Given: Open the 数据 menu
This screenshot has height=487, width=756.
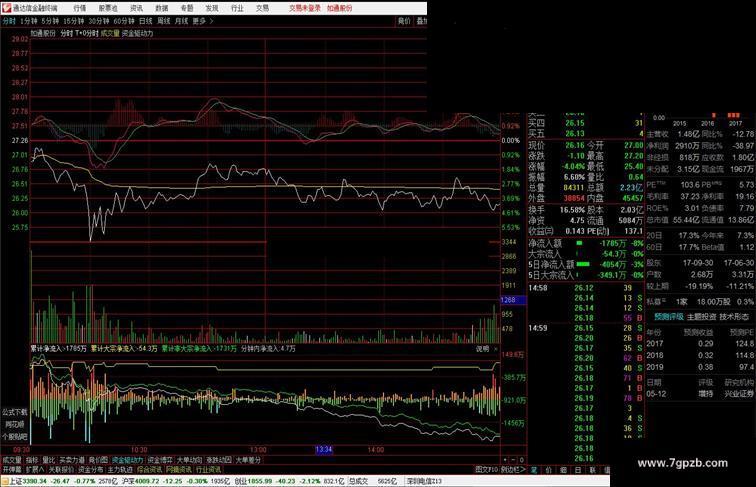Looking at the screenshot, I should pos(162,8).
